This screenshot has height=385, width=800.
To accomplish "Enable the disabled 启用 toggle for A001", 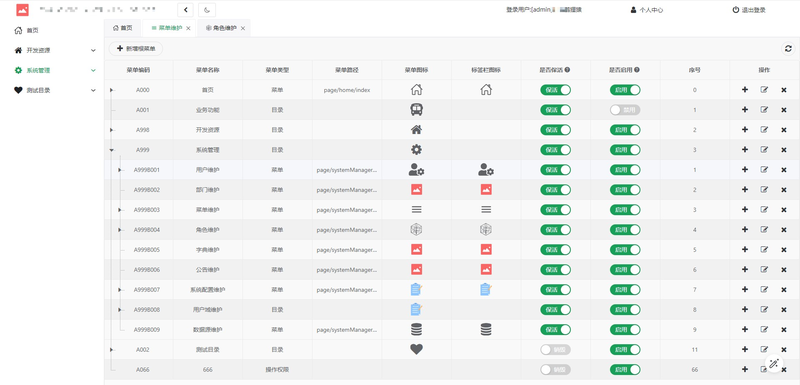I will coord(625,110).
